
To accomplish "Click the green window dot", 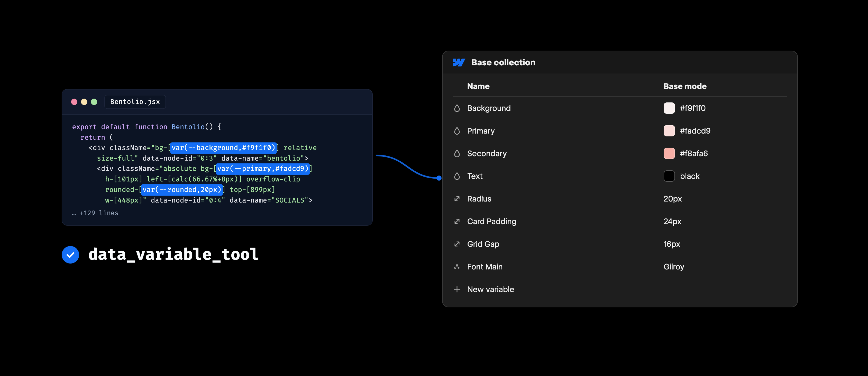I will [x=94, y=102].
